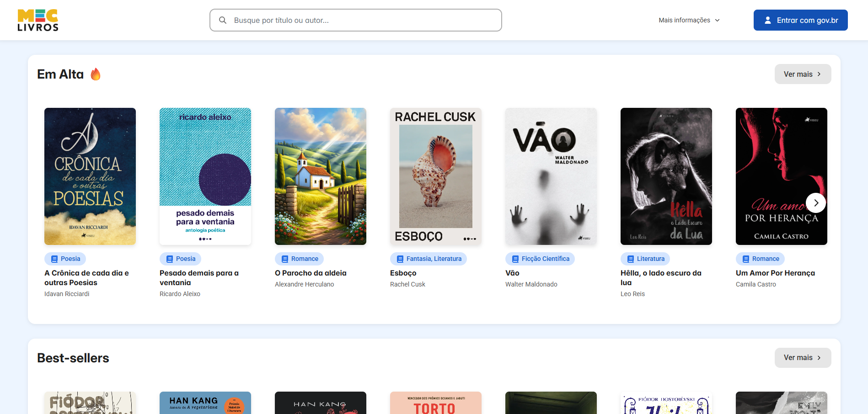Click the user icon in login button
868x414 pixels.
768,20
